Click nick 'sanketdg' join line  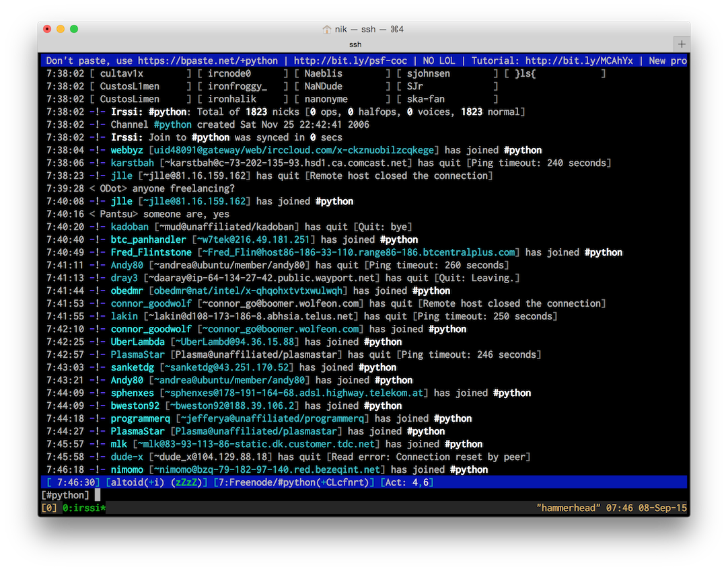click(132, 367)
